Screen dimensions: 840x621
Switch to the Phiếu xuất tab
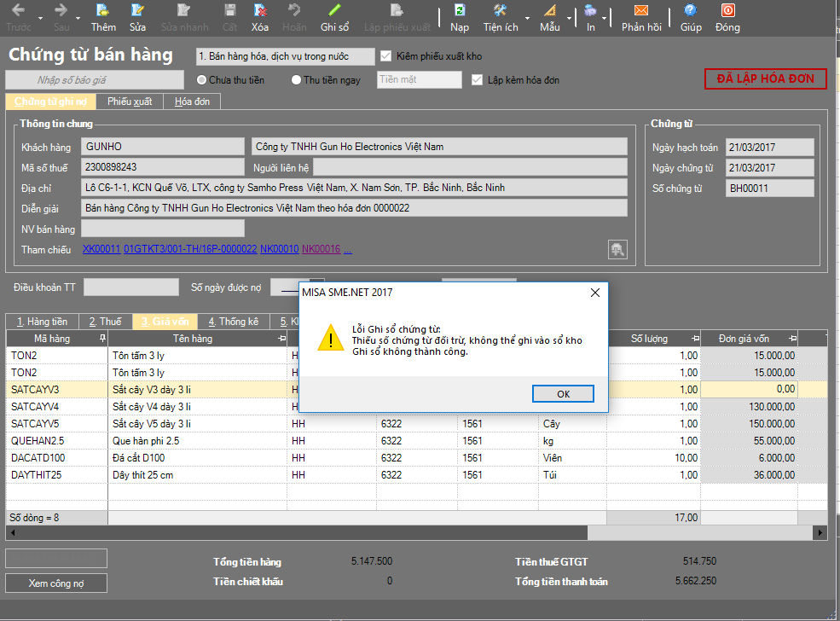(130, 102)
